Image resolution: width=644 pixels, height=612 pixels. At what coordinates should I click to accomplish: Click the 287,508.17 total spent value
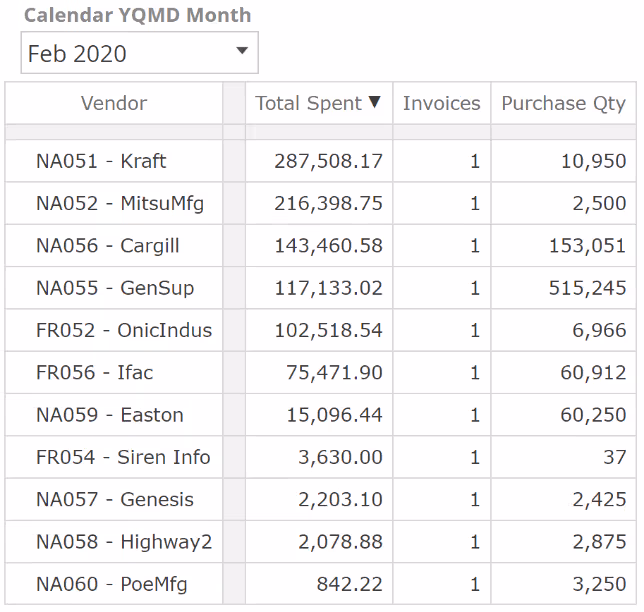click(328, 161)
